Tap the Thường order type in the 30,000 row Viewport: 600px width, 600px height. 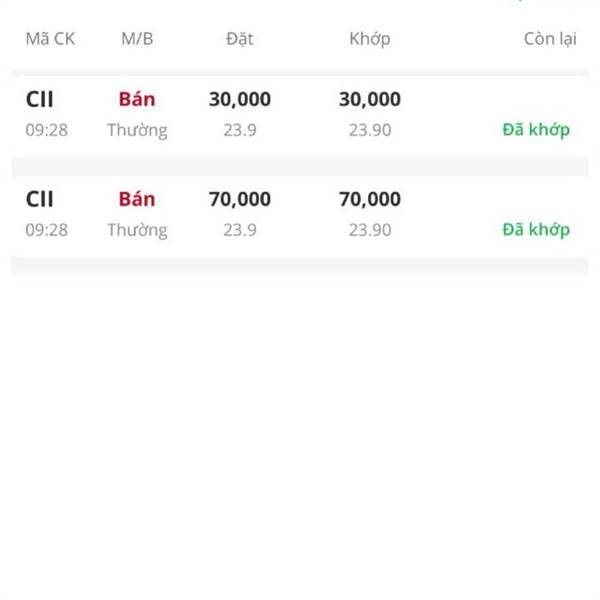pos(137,130)
